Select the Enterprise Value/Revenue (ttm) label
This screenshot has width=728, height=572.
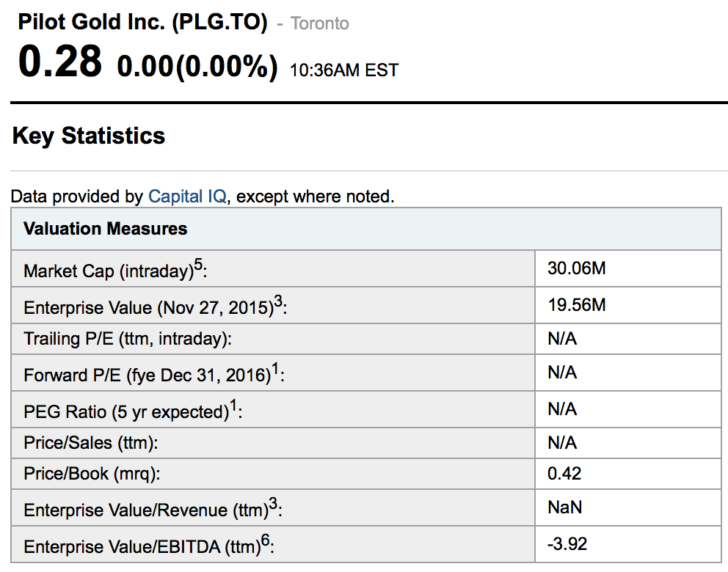point(153,509)
